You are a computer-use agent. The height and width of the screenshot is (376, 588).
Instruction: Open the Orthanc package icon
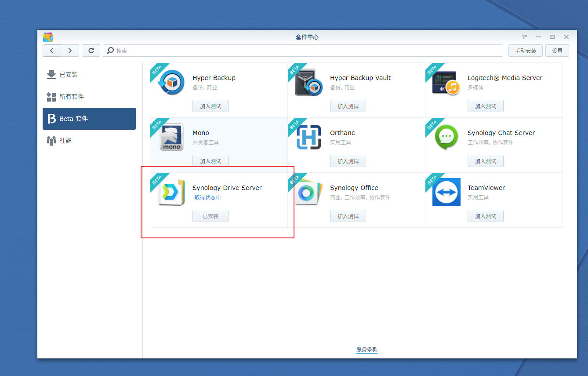click(309, 137)
